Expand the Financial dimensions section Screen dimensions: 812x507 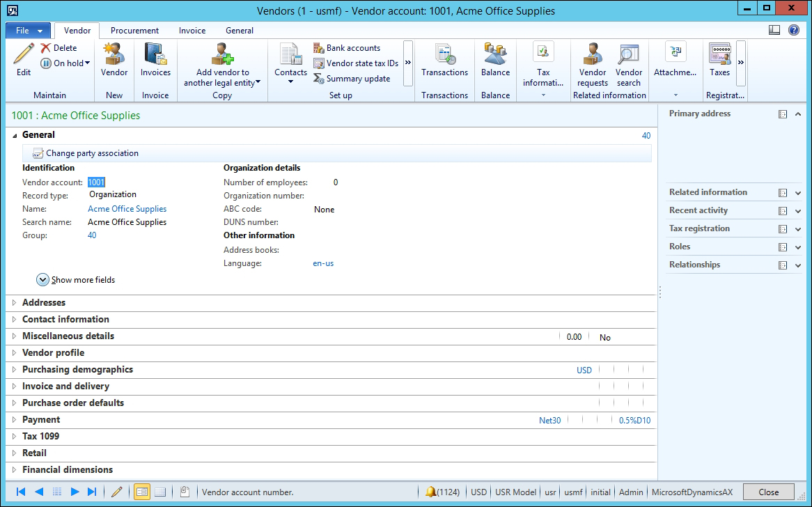click(15, 469)
